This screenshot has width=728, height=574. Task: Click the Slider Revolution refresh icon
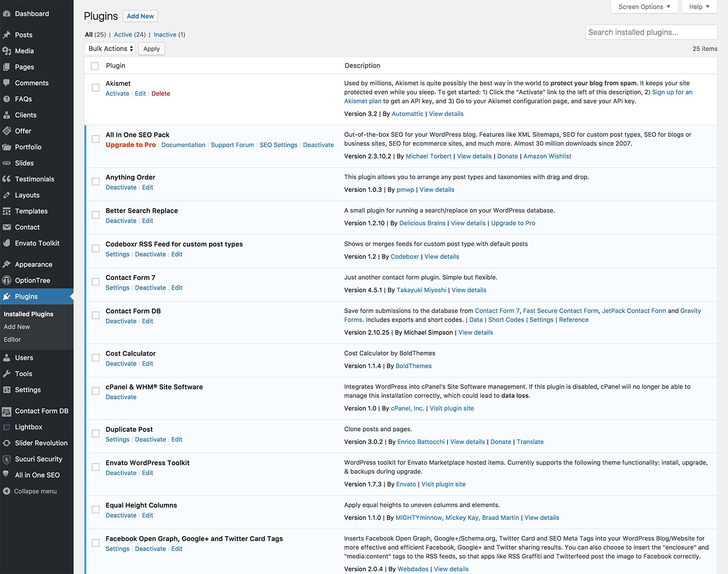[7, 443]
